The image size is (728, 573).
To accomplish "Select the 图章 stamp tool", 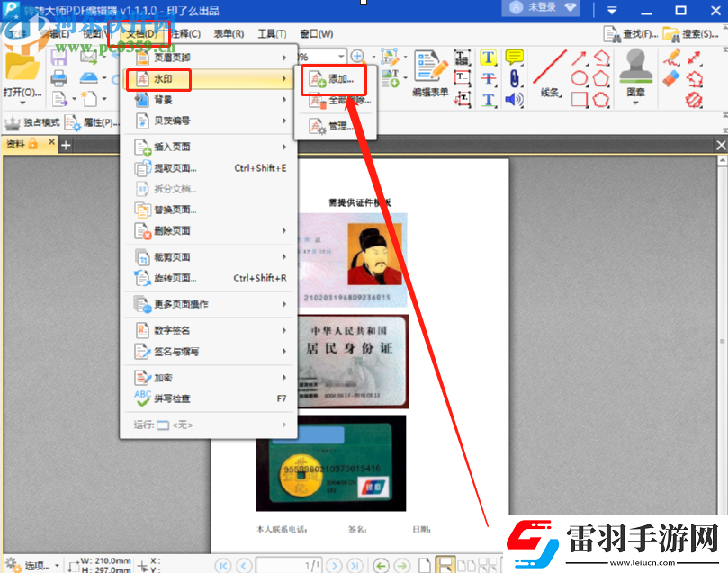I will 635,73.
